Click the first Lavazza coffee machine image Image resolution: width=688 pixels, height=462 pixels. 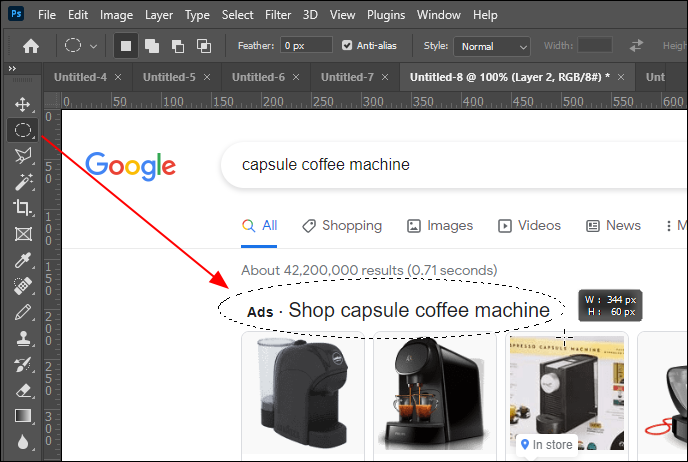(303, 394)
